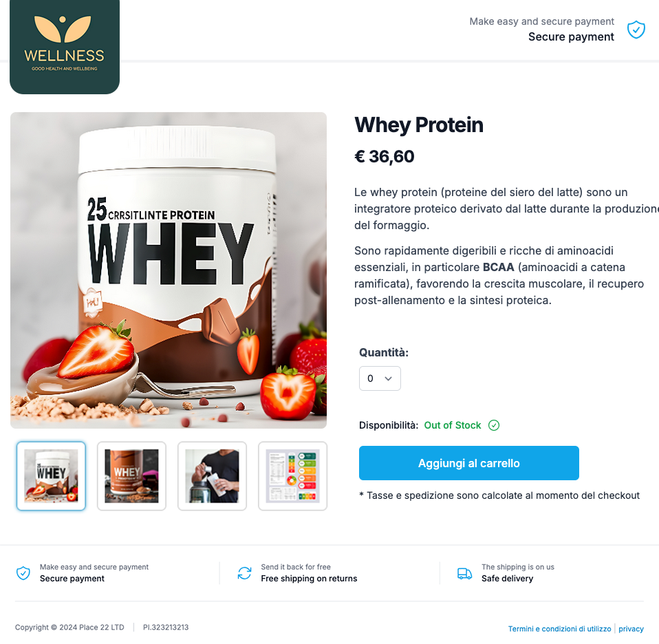Click Free shipping on returns text
The width and height of the screenshot is (659, 644).
tap(309, 579)
